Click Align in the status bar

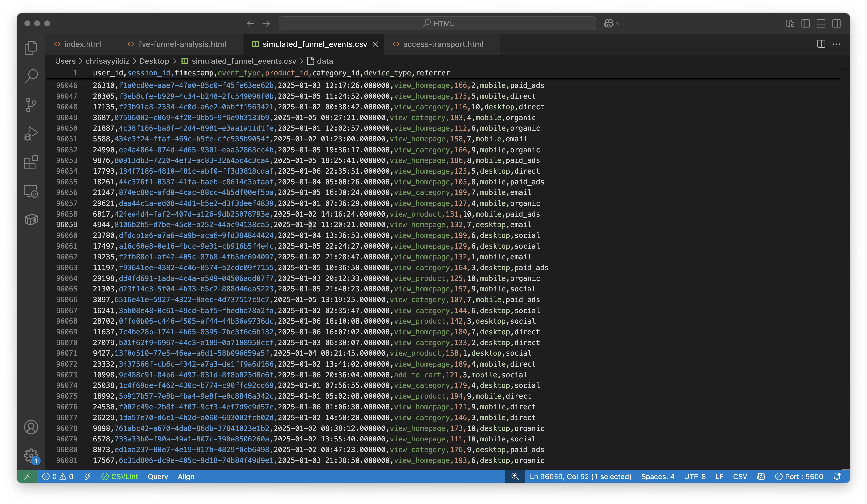coord(186,476)
